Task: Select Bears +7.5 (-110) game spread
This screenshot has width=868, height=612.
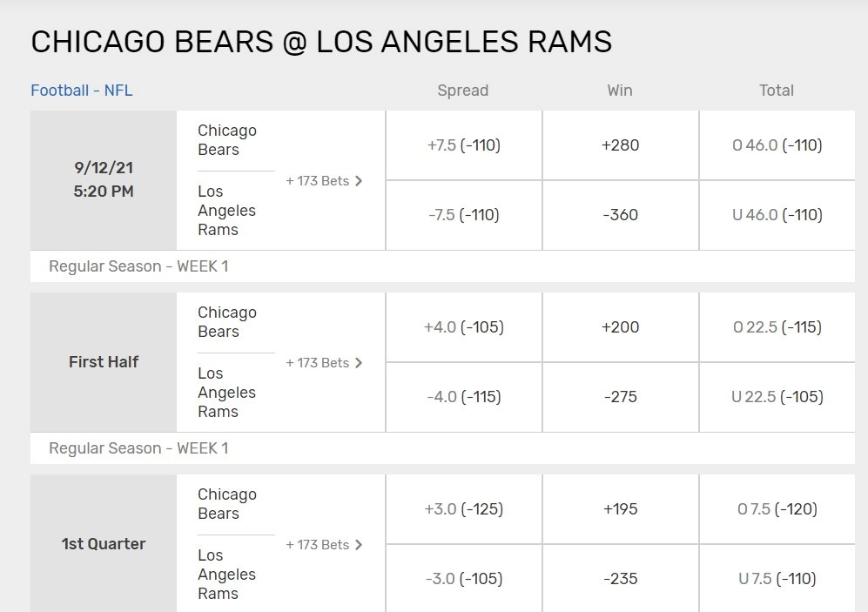Action: tap(464, 145)
